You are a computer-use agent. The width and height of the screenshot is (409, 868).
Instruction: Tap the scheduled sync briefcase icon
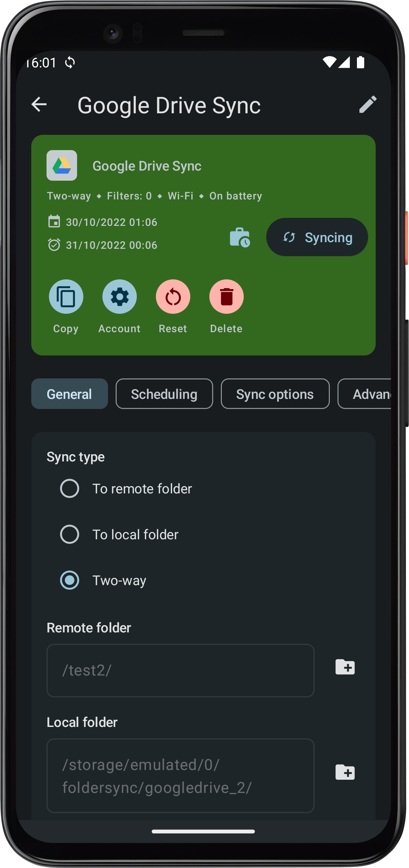[240, 237]
